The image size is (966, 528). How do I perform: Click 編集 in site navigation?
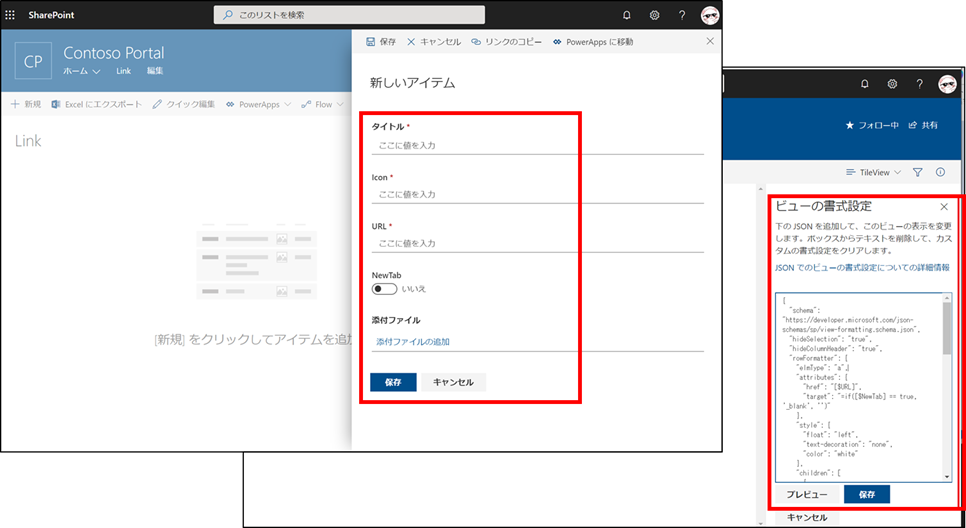pyautogui.click(x=155, y=71)
